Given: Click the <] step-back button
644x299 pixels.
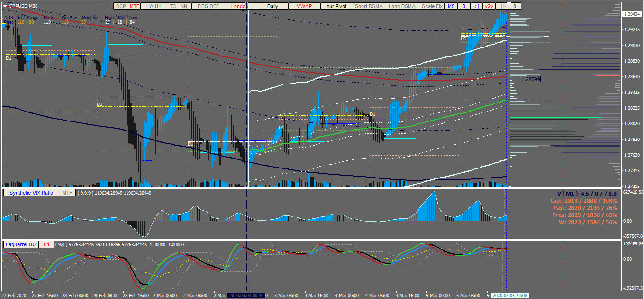Looking at the screenshot, I should (x=476, y=6).
